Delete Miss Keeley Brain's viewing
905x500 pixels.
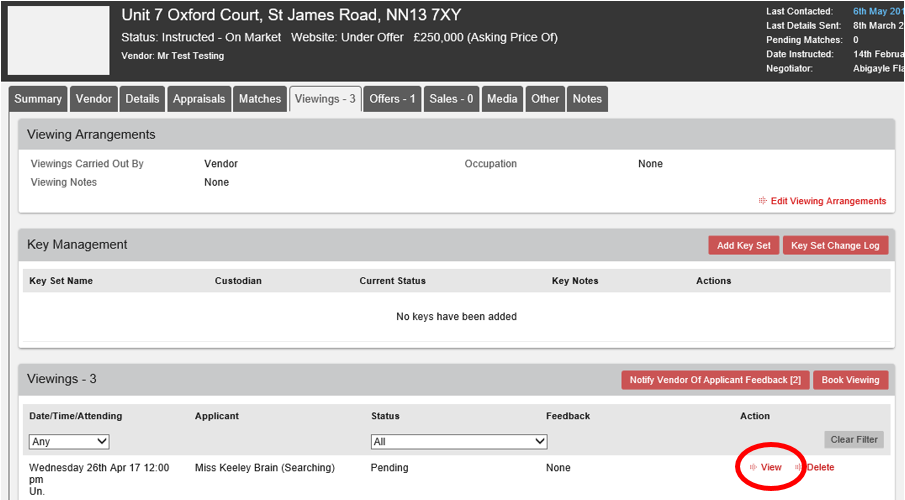pos(820,467)
